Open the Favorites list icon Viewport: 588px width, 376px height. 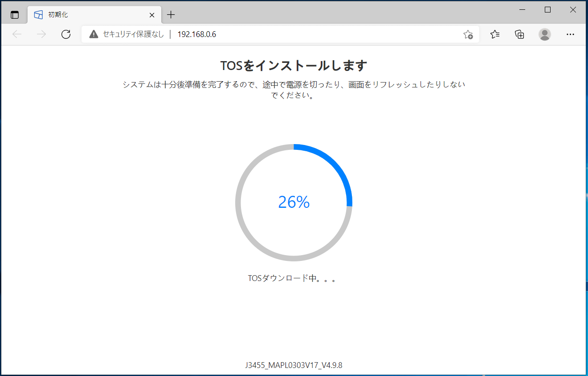[495, 34]
